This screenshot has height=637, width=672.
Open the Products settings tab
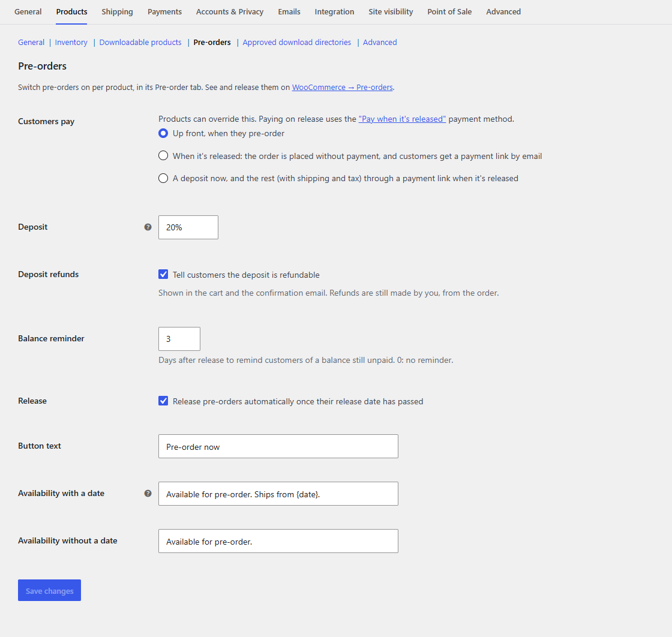click(71, 11)
